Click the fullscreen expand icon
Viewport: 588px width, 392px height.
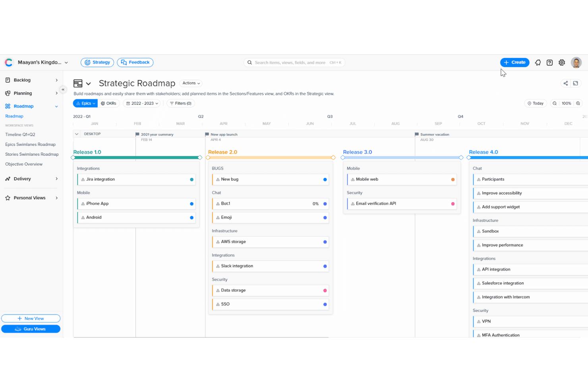(x=576, y=83)
